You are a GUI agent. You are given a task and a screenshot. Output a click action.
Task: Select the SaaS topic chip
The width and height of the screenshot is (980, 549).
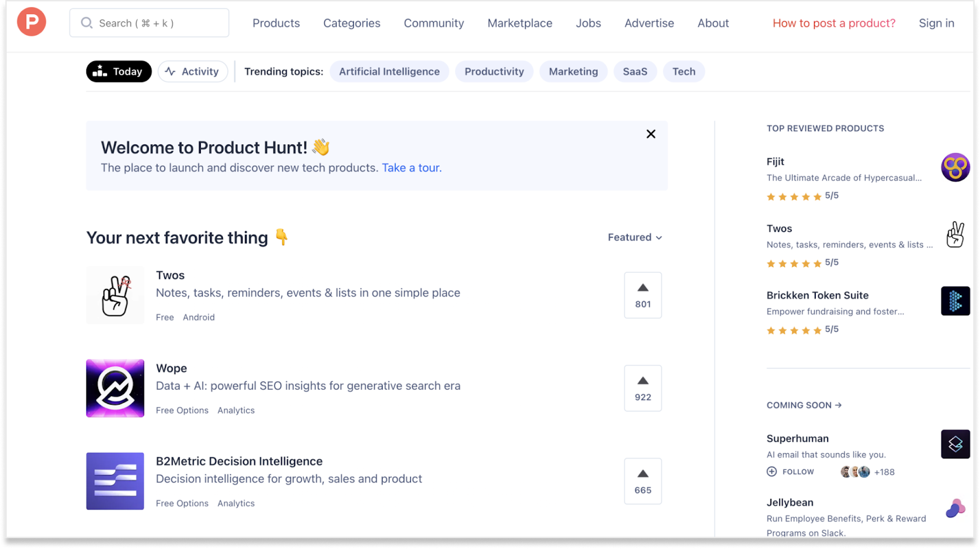pos(635,72)
